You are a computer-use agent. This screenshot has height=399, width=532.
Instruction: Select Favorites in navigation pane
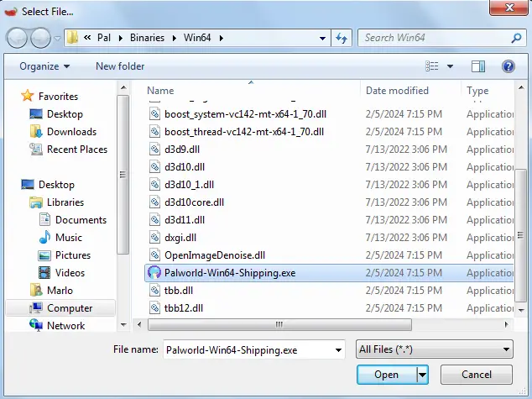50,96
